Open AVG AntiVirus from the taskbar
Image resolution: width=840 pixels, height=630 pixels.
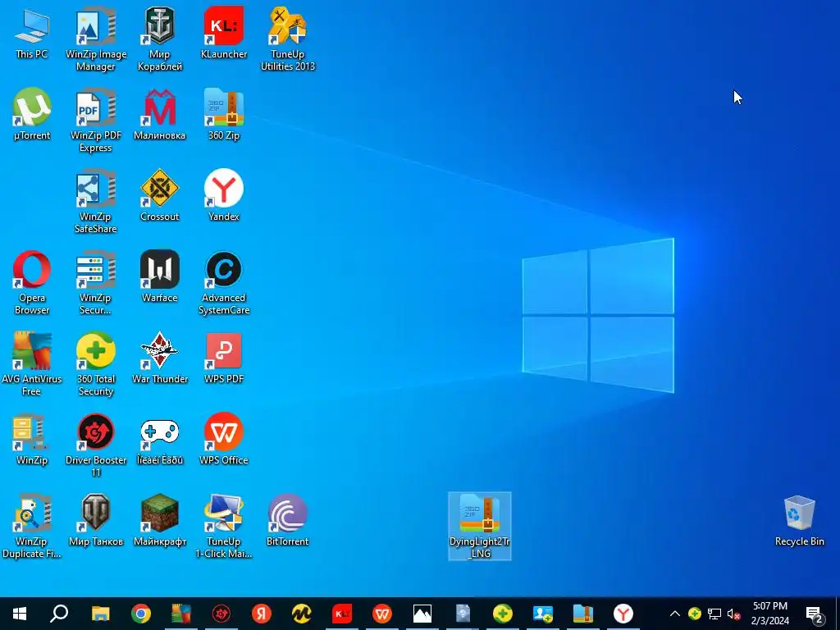click(x=181, y=614)
